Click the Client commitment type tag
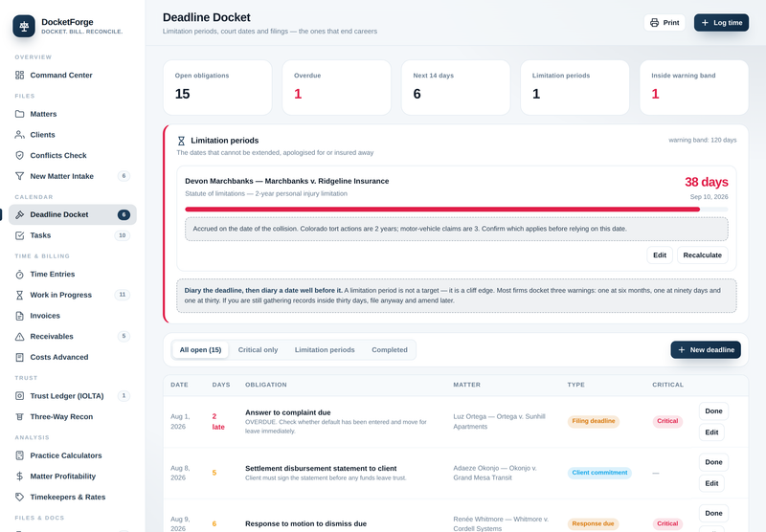766x532 pixels. [x=599, y=473]
